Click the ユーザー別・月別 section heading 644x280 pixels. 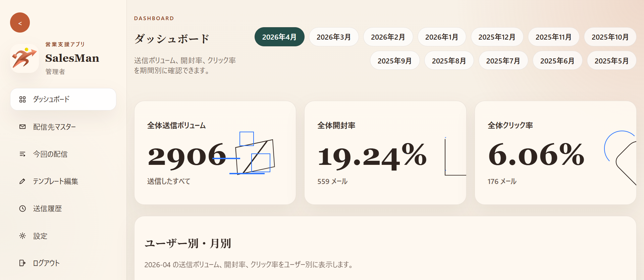(188, 243)
